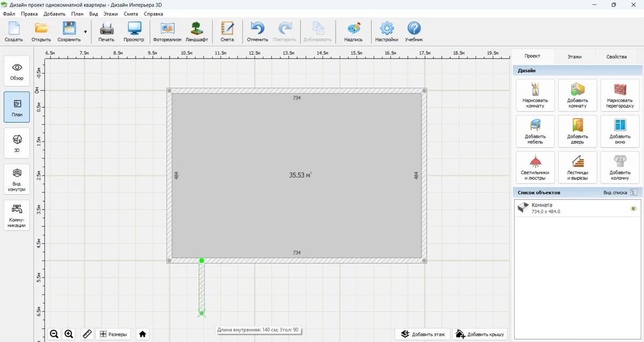Click the home reset-view button
This screenshot has height=342, width=644.
(143, 334)
